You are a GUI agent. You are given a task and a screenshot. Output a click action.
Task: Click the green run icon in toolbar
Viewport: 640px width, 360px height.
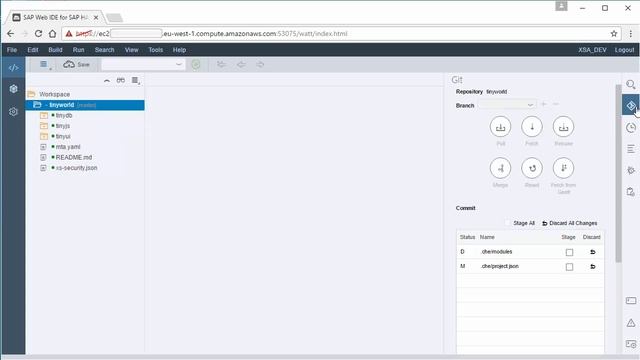(196, 64)
